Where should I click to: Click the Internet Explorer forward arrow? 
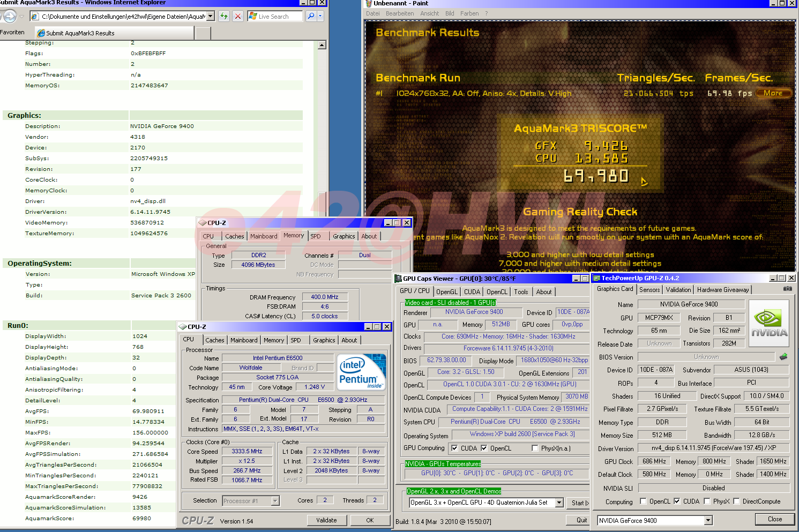click(x=9, y=16)
